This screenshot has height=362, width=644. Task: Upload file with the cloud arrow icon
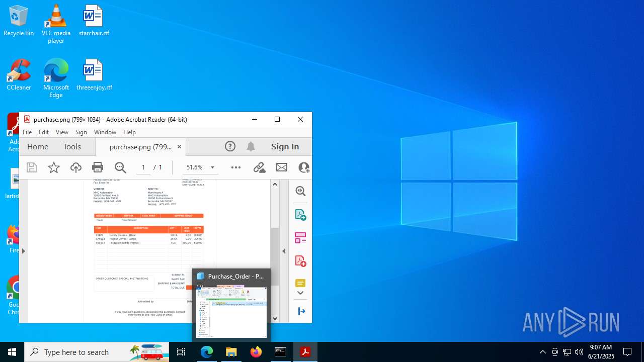point(76,167)
